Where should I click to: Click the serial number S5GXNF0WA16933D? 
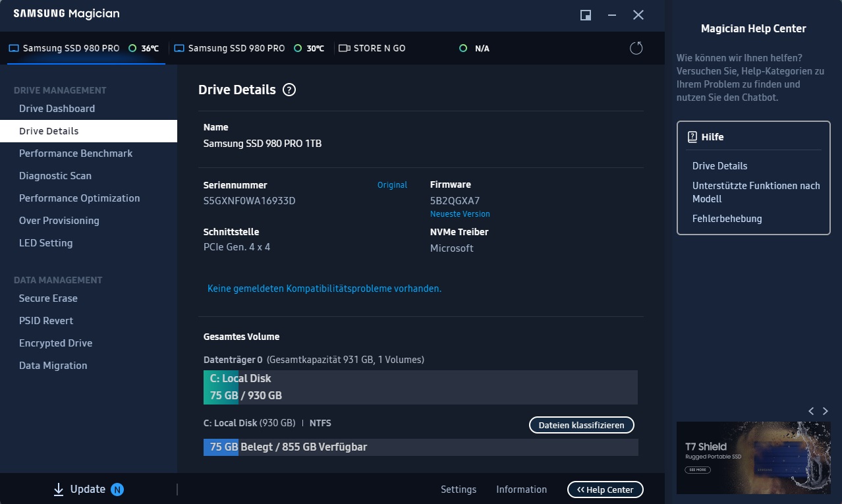[x=249, y=201]
